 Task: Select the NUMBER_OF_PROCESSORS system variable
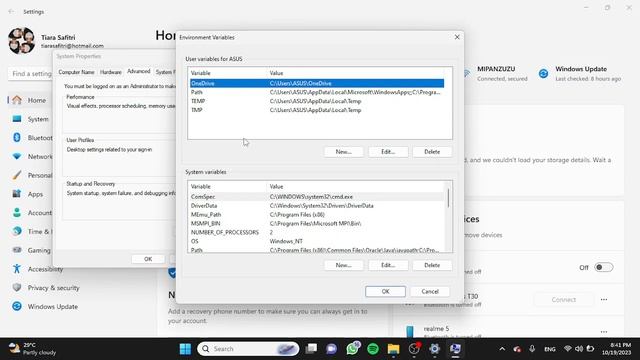pos(317,232)
